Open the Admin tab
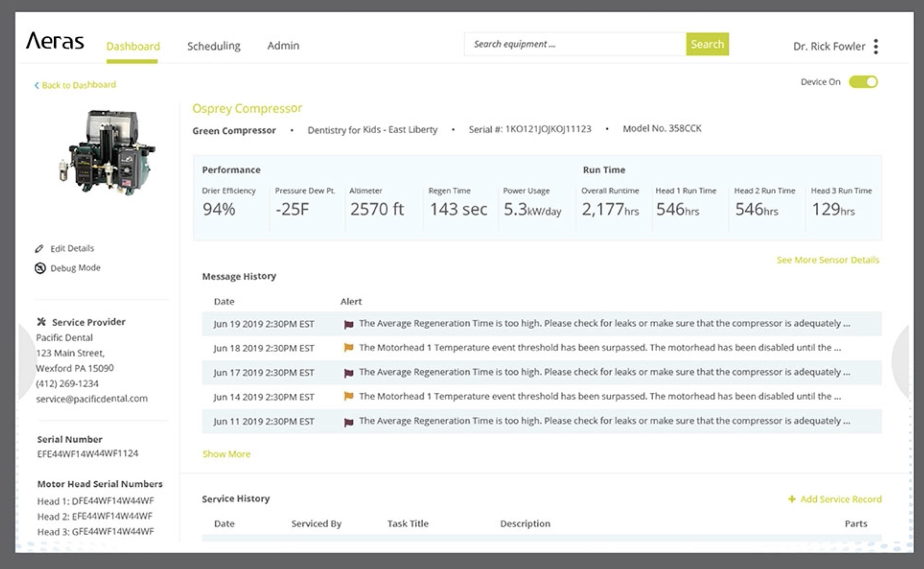 [283, 45]
